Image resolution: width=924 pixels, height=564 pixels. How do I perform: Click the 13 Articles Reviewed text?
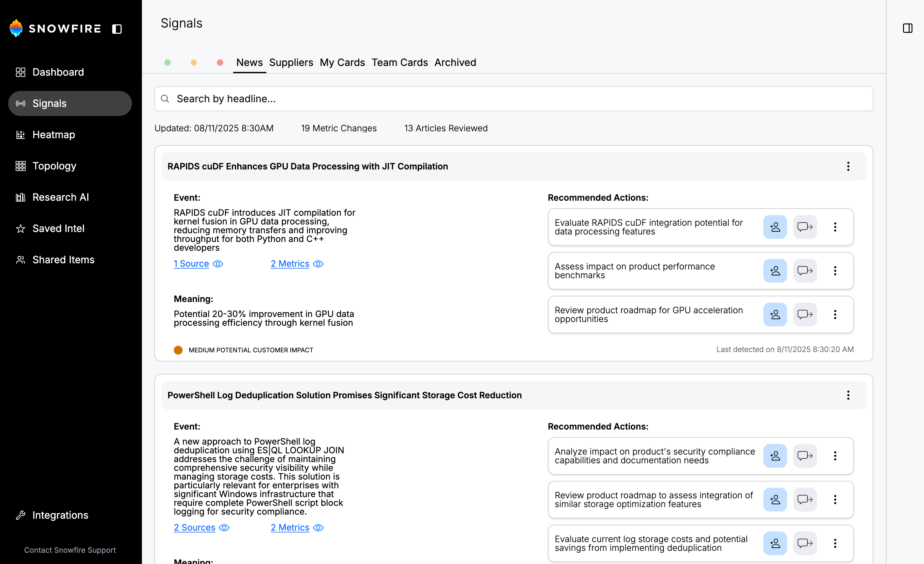point(446,128)
